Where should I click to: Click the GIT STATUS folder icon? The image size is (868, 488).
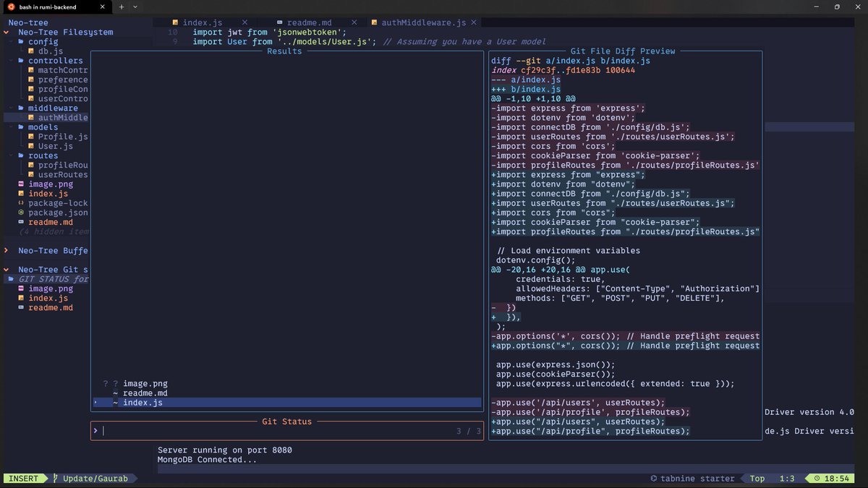[x=11, y=279]
